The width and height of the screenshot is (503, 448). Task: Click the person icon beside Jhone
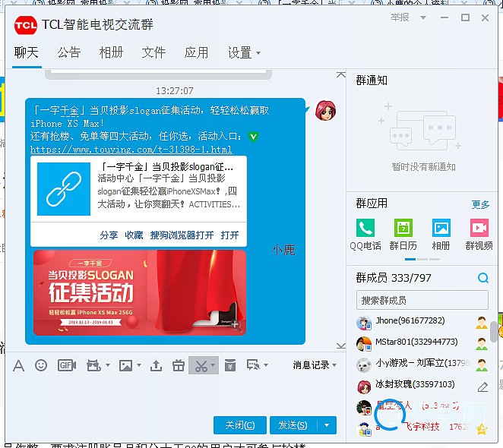pyautogui.click(x=482, y=323)
